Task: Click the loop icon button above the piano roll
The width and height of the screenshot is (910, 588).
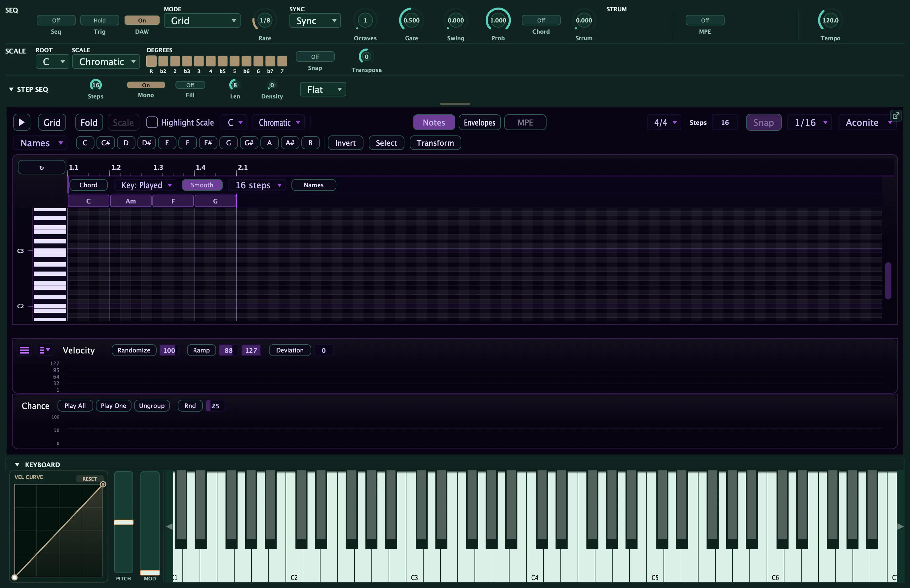Action: (x=42, y=167)
